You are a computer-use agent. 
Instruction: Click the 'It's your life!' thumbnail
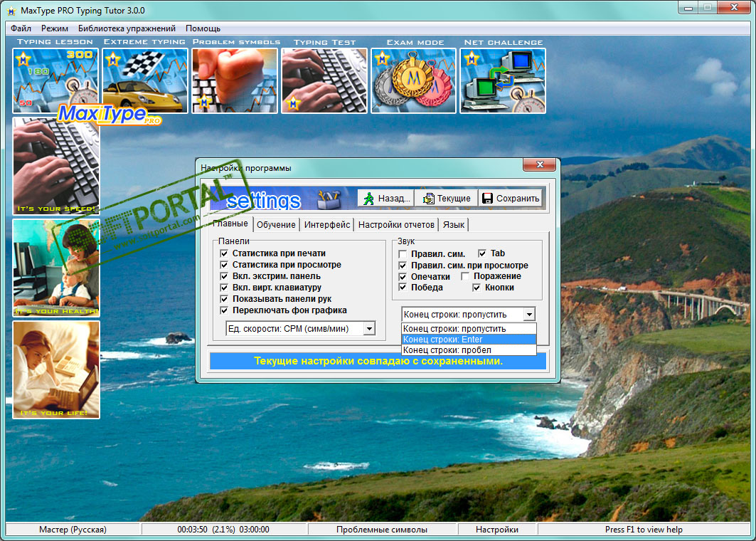pyautogui.click(x=56, y=369)
